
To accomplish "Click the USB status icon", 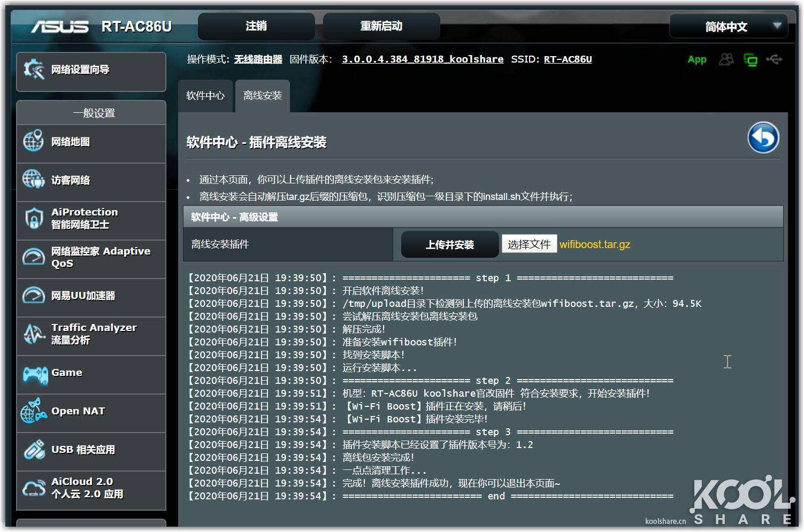I will coord(774,59).
